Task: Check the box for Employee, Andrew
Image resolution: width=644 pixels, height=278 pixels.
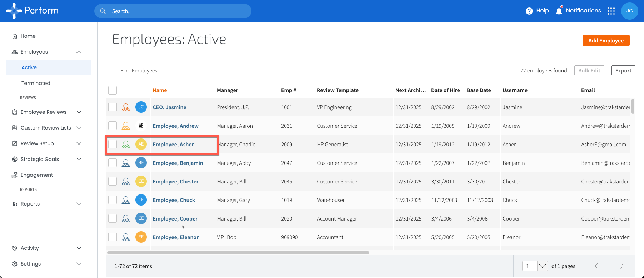Action: 113,126
